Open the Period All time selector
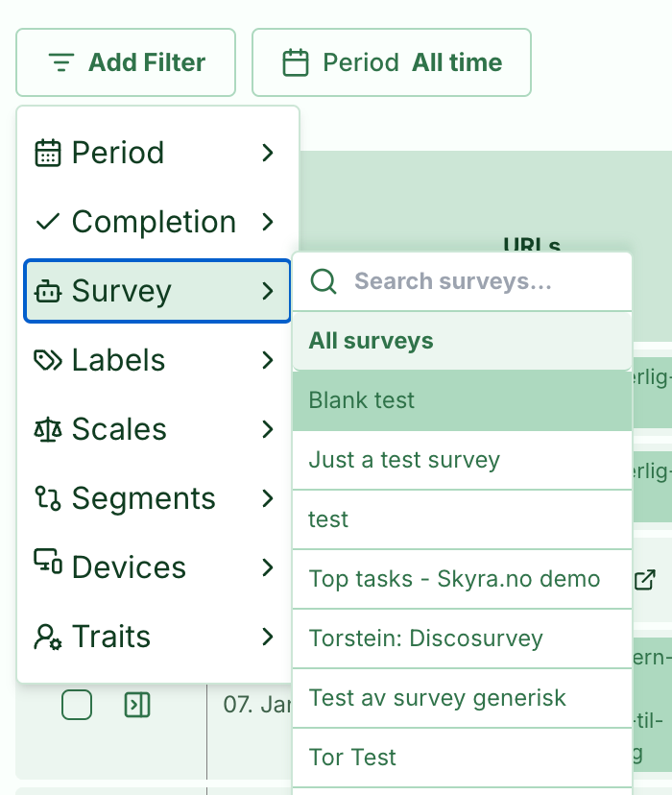The height and width of the screenshot is (795, 672). (392, 62)
